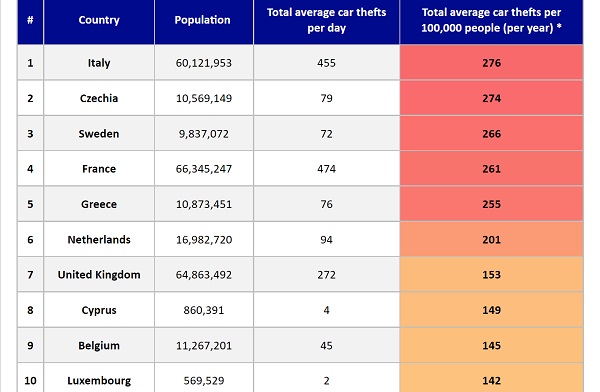Viewport: 600px width, 392px height.
Task: Click Belgium's daily thefts value 45
Action: [x=326, y=346]
